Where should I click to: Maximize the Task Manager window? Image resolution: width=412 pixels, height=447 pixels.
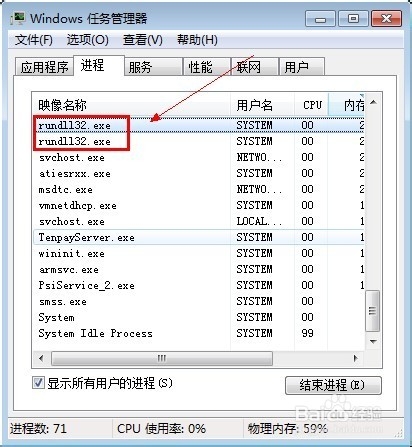pos(353,19)
